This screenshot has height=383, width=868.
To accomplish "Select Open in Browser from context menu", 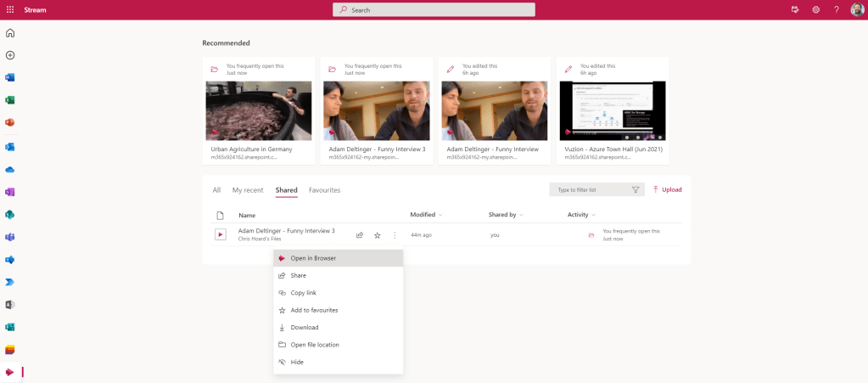I will 313,258.
